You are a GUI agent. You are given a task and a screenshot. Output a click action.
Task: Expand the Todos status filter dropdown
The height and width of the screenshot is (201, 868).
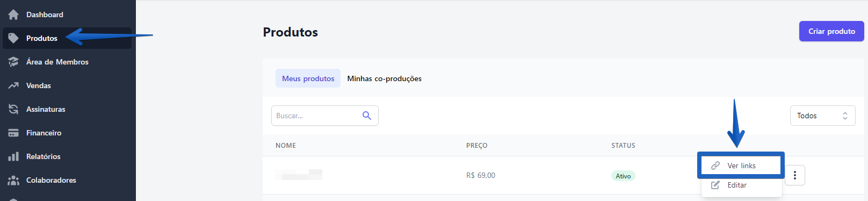point(822,116)
